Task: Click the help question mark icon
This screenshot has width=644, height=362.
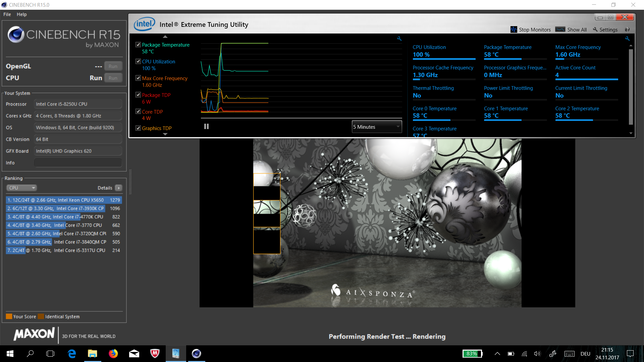Action: pos(627,29)
